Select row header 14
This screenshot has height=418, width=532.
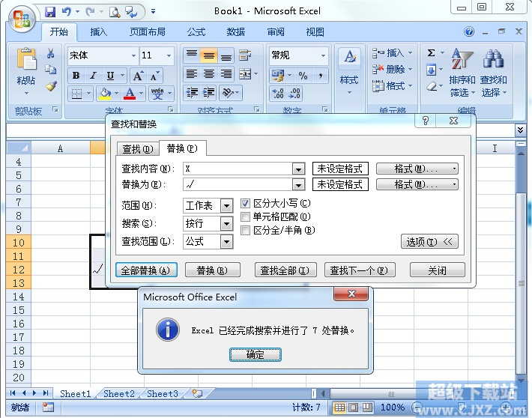coord(19,297)
